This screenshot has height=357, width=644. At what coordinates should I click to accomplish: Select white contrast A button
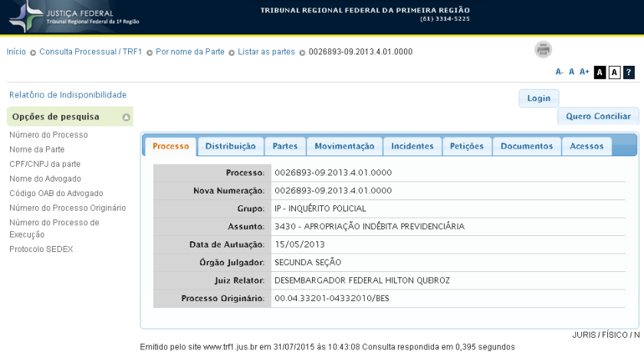coord(614,73)
